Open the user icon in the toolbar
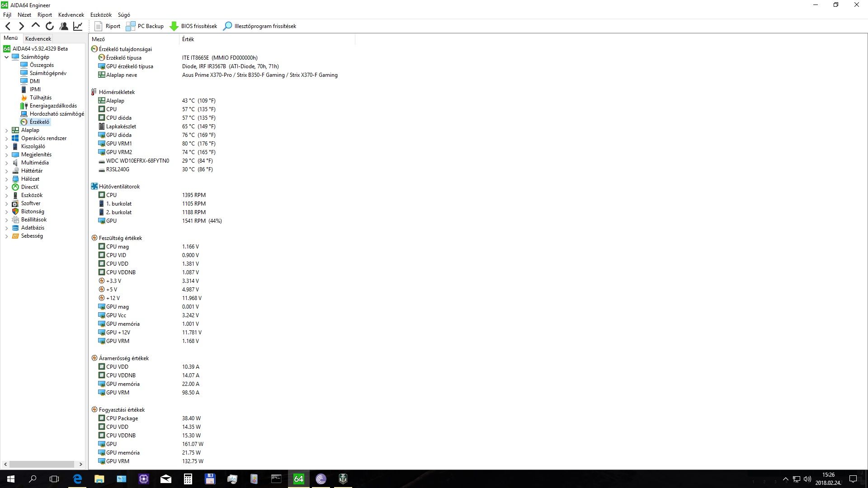 point(64,26)
